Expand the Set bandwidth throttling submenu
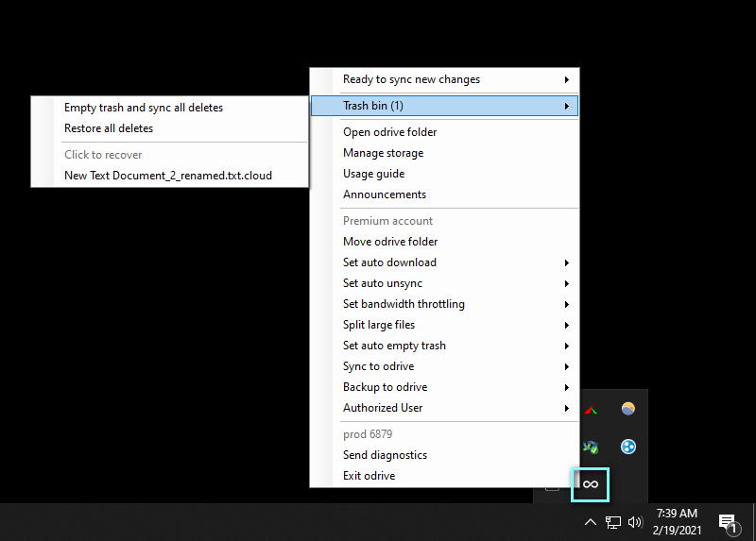 [x=444, y=304]
